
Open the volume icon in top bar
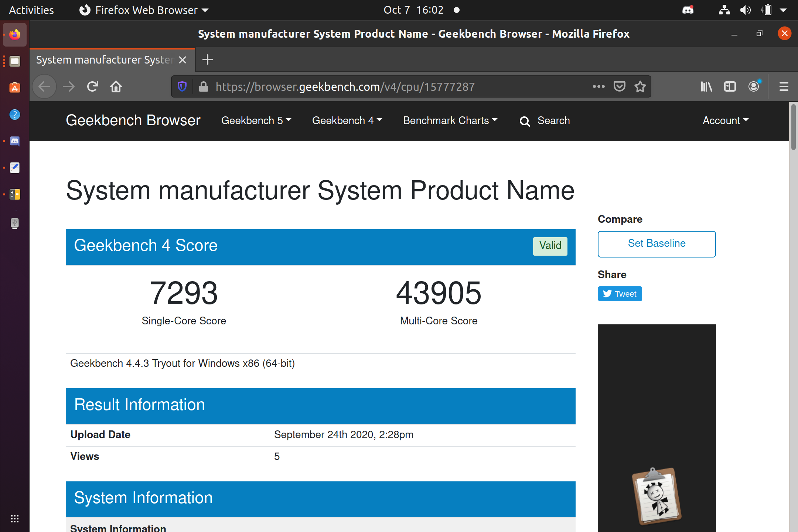[746, 10]
